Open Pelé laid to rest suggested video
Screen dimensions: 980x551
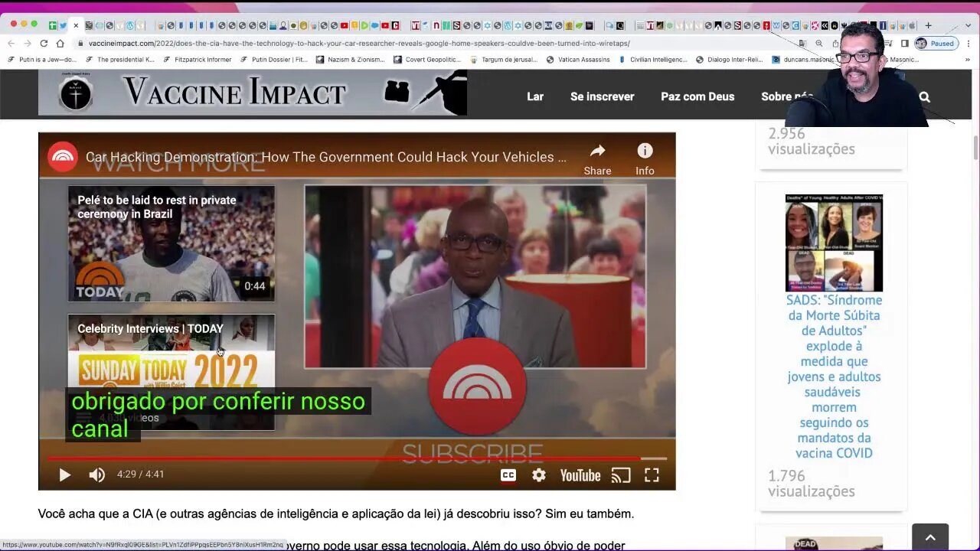pyautogui.click(x=171, y=244)
